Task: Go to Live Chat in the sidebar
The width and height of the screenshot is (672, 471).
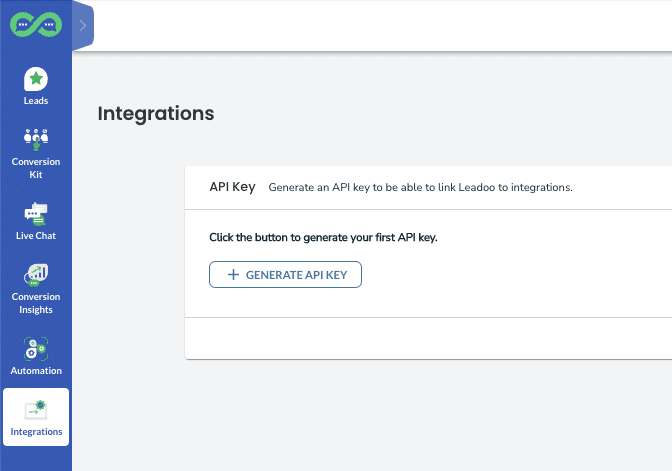Action: pyautogui.click(x=36, y=221)
